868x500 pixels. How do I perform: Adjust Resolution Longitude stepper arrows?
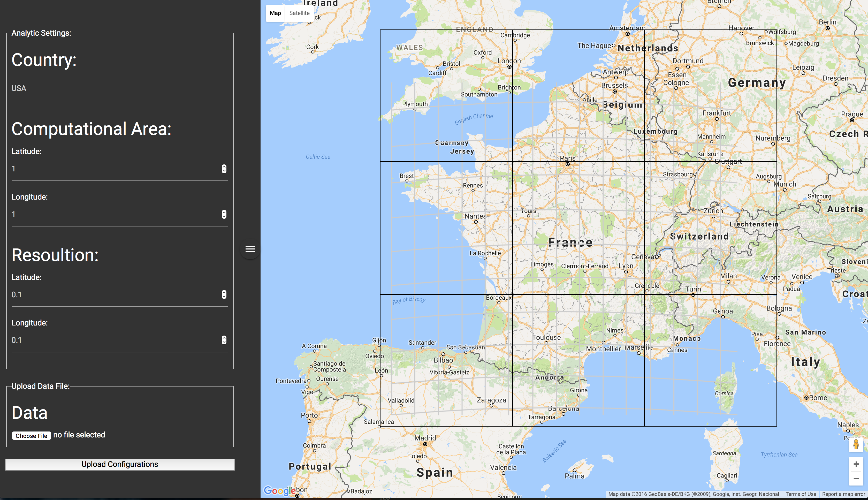point(224,340)
